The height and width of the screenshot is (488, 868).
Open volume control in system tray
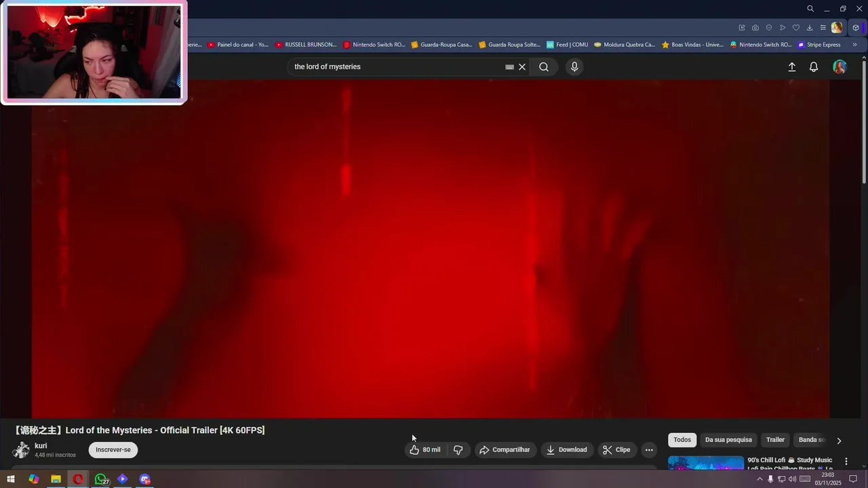[x=792, y=479]
